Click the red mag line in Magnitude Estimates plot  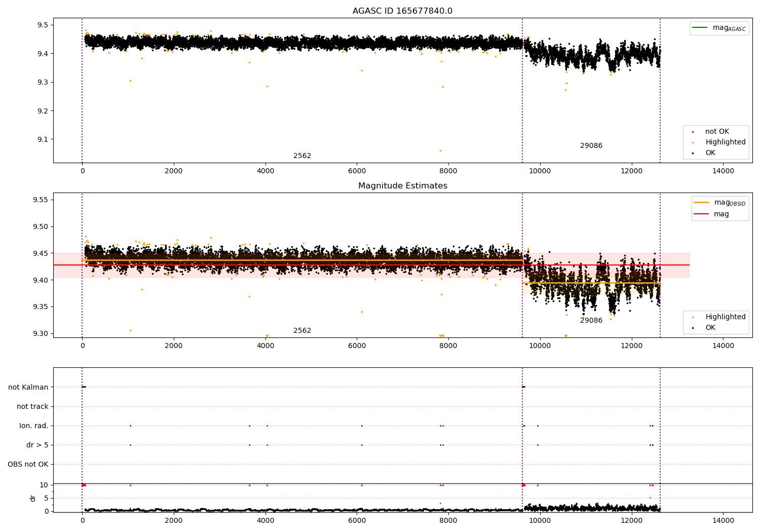(371, 265)
